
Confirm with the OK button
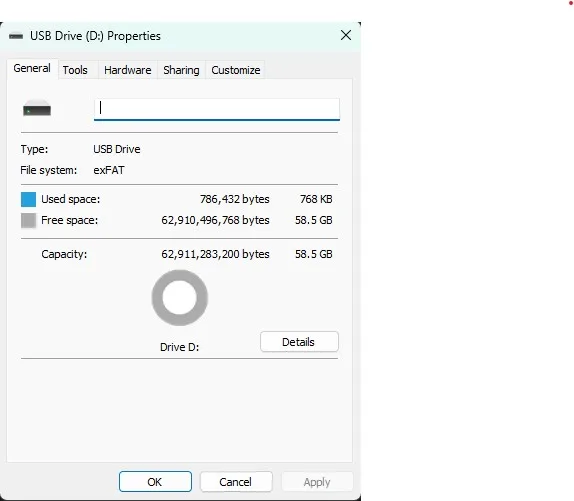click(x=155, y=482)
